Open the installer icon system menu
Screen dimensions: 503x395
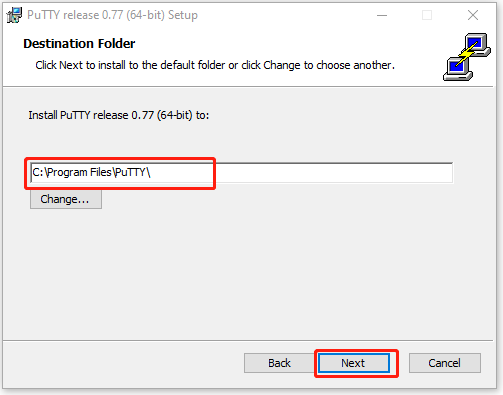pos(14,15)
